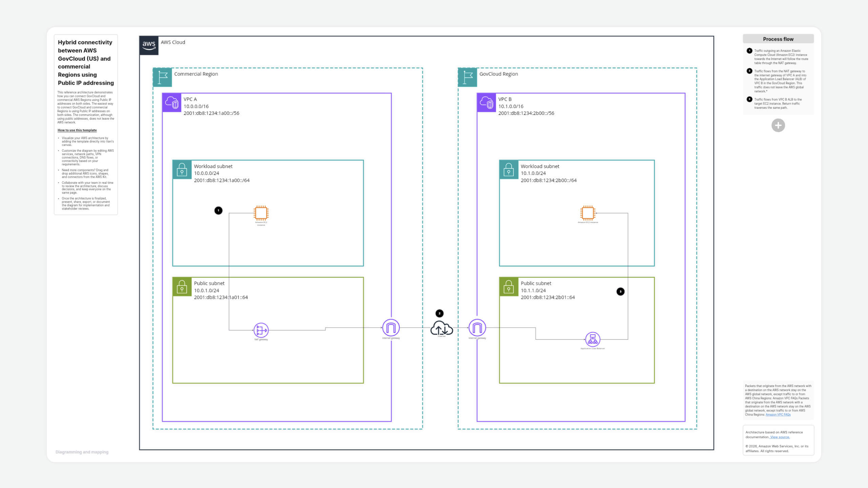The width and height of the screenshot is (868, 488).
Task: Click the Diagramming and mapping footer text
Action: pyautogui.click(x=82, y=452)
